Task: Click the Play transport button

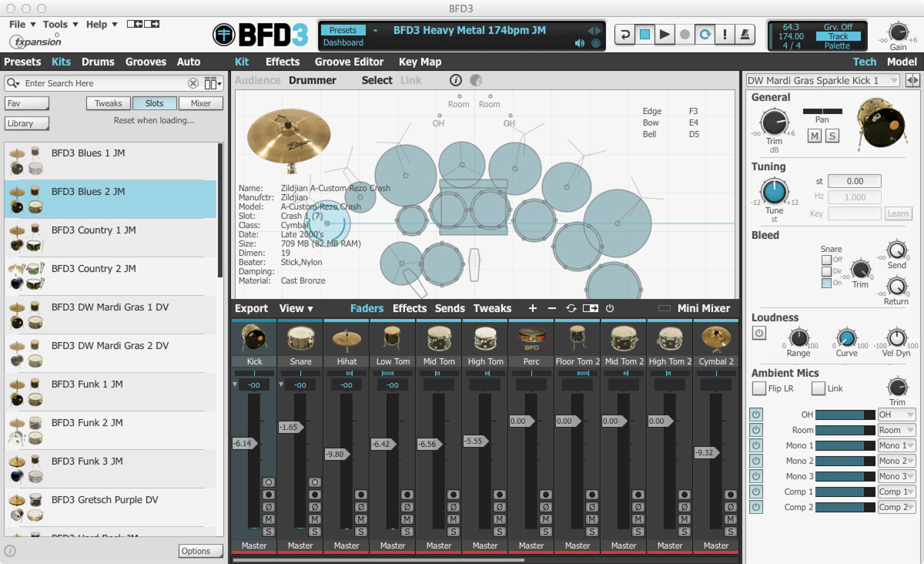Action: [665, 35]
